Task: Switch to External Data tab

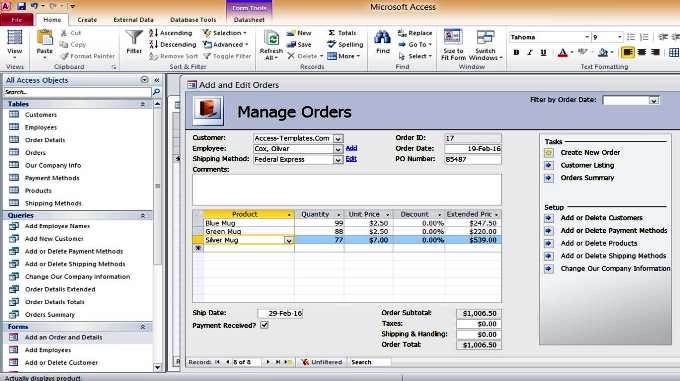Action: tap(134, 20)
